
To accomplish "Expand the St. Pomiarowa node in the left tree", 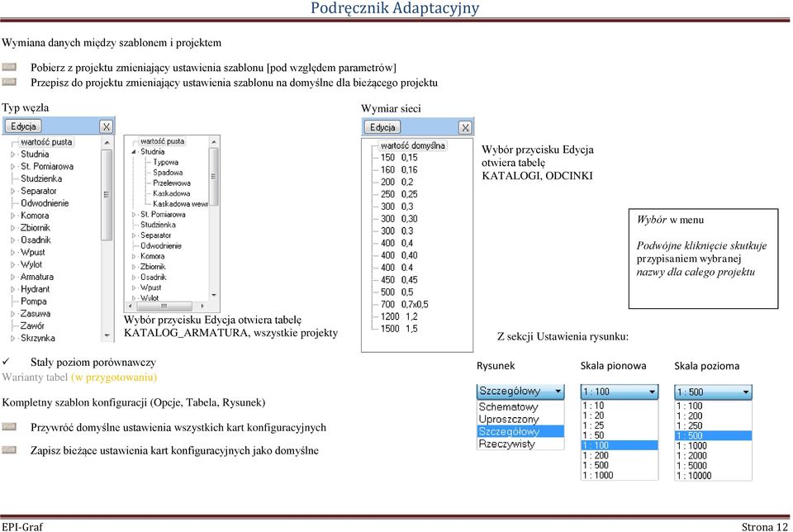I will point(13,166).
